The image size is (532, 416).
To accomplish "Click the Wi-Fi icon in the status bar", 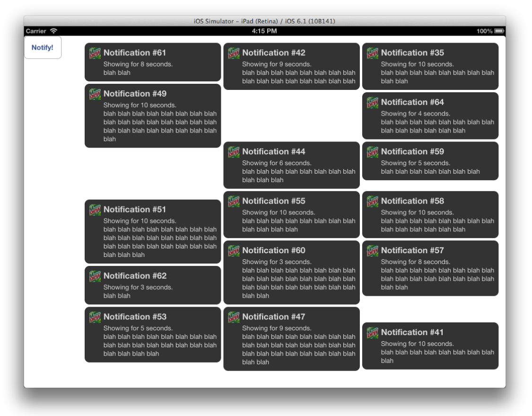I will click(53, 31).
